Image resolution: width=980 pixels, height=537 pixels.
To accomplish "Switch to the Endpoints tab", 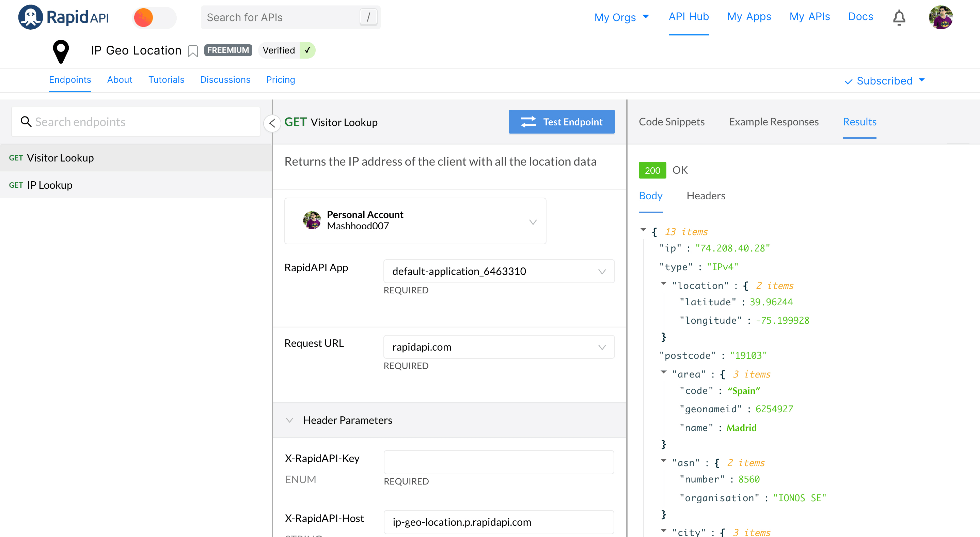I will point(70,79).
